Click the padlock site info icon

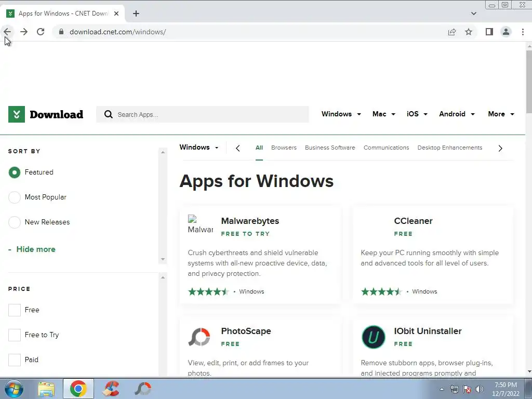(x=61, y=32)
